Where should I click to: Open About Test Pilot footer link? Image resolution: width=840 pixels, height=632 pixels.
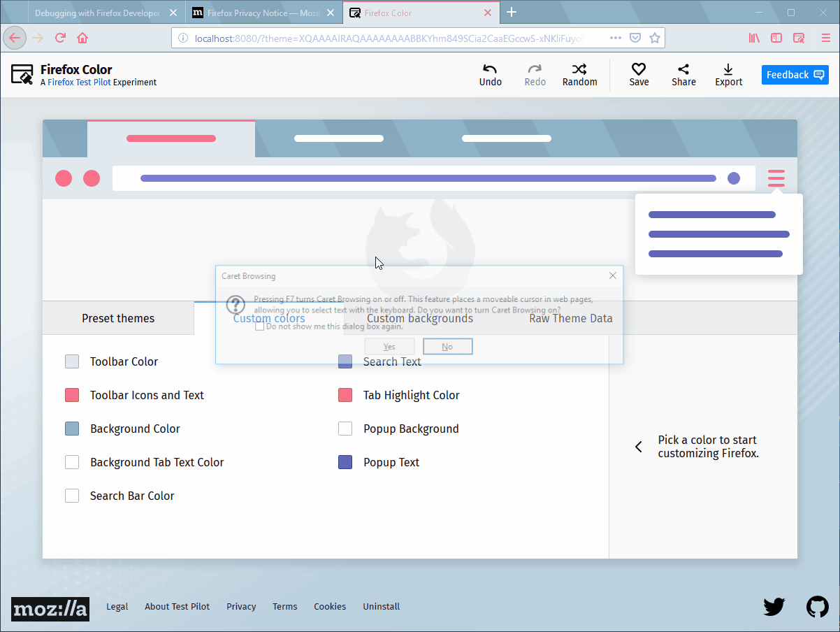(177, 606)
